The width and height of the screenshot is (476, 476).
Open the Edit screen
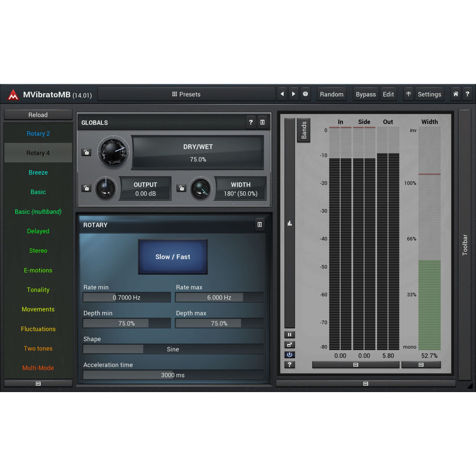388,94
